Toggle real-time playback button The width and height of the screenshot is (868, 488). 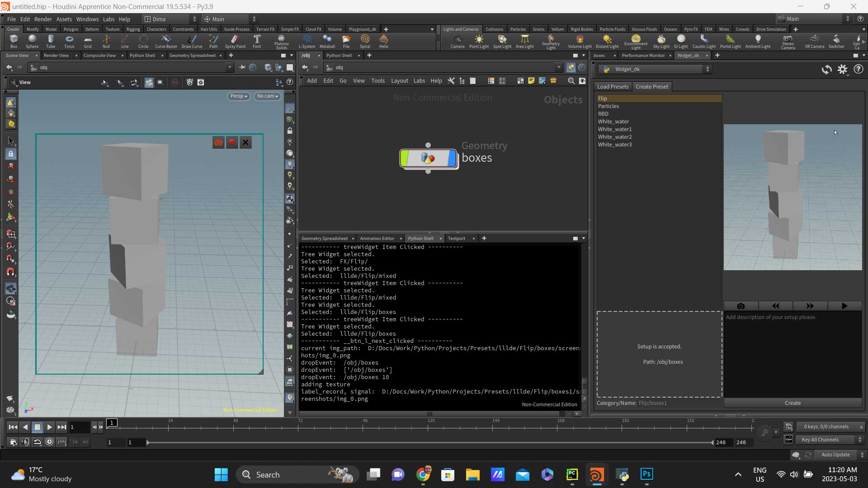pyautogui.click(x=50, y=442)
